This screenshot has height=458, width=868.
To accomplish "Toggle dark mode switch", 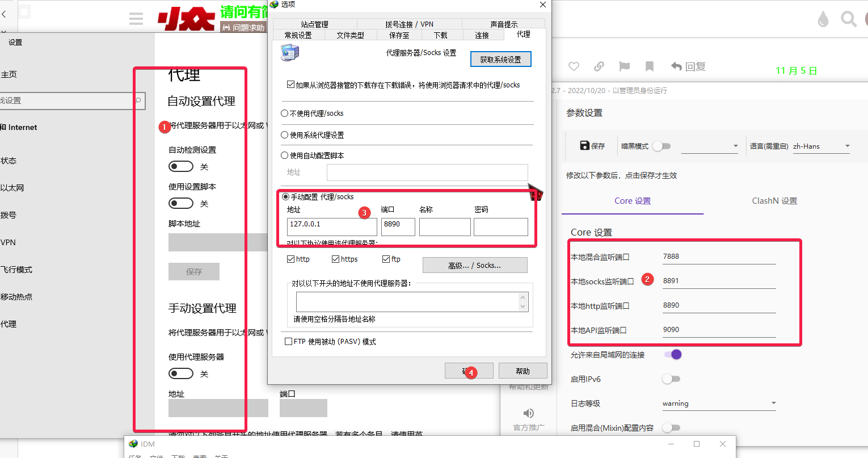I will click(x=661, y=146).
